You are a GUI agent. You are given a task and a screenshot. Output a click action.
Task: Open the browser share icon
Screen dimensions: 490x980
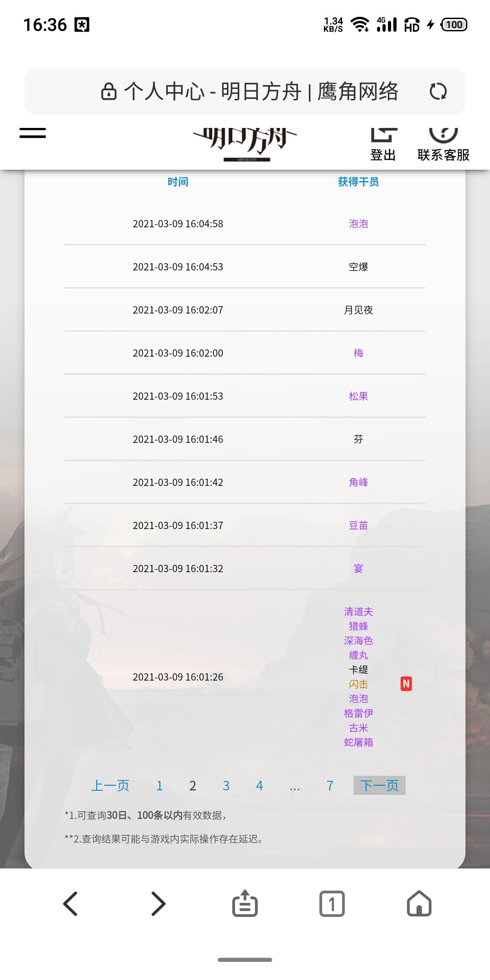point(245,903)
